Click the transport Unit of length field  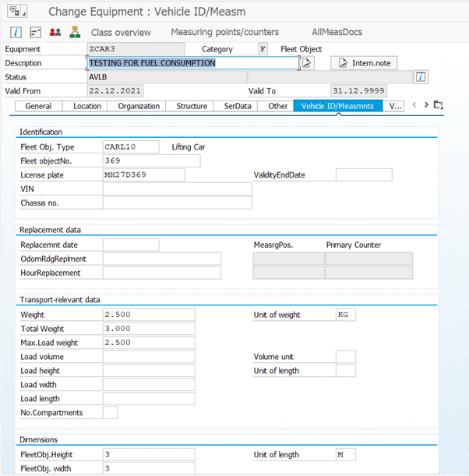[346, 370]
